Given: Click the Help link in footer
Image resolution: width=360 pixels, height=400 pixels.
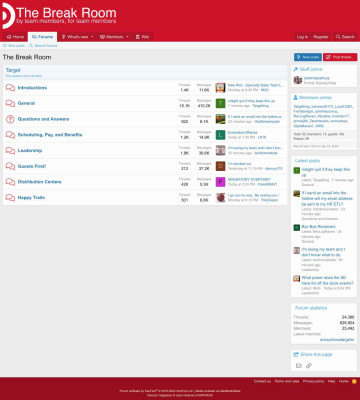Looking at the screenshot, I should click(x=331, y=381).
